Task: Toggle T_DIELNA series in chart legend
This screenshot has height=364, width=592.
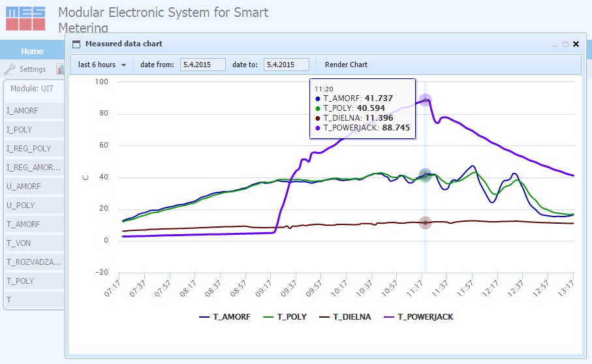Action: (x=346, y=317)
